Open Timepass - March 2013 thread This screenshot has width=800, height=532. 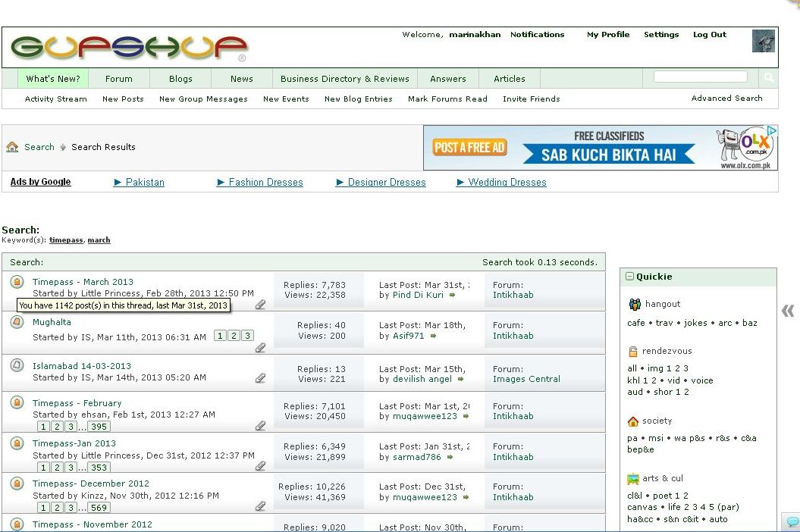click(x=83, y=282)
